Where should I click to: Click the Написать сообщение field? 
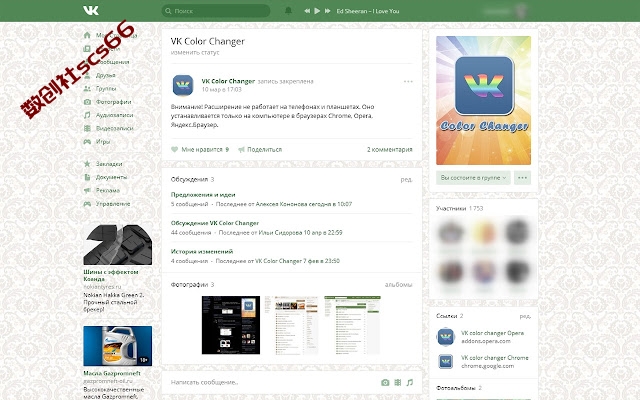point(273,382)
